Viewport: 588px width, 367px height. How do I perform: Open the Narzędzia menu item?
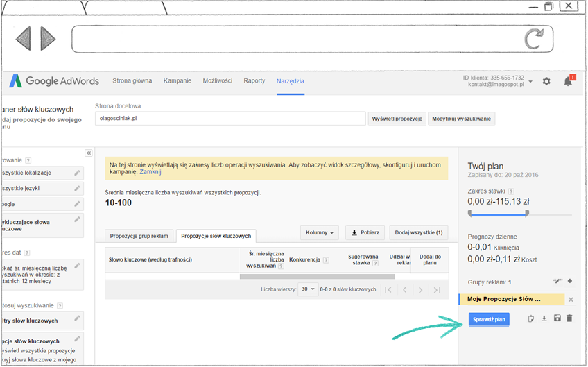[x=291, y=81]
